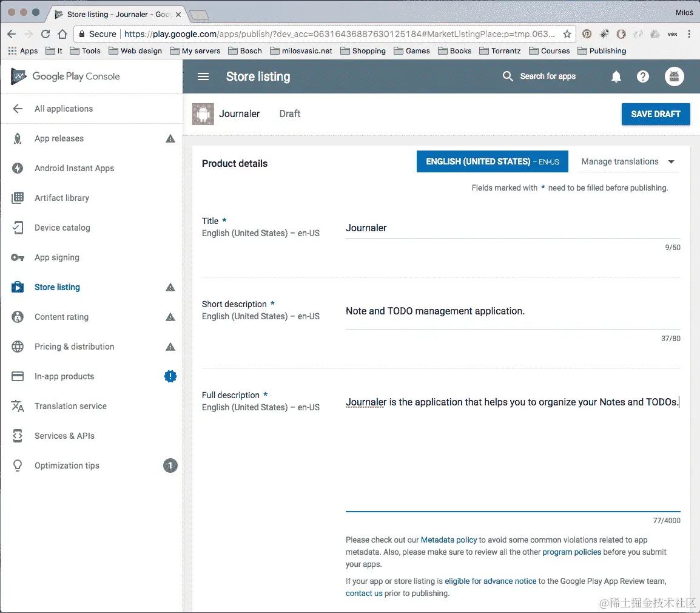Click the Full description text area
700x613 pixels.
[x=513, y=452]
